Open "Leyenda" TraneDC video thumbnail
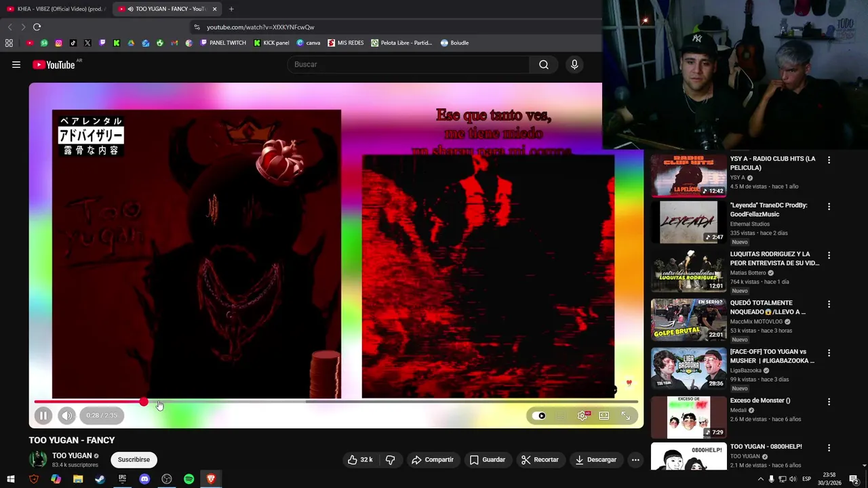The height and width of the screenshot is (488, 868). tap(689, 222)
